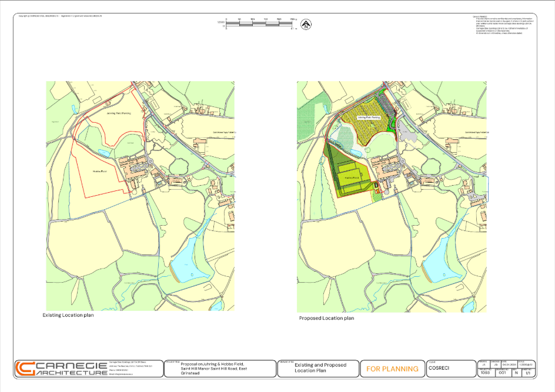
Task: Click the north arrow compass symbol
Action: click(306, 25)
